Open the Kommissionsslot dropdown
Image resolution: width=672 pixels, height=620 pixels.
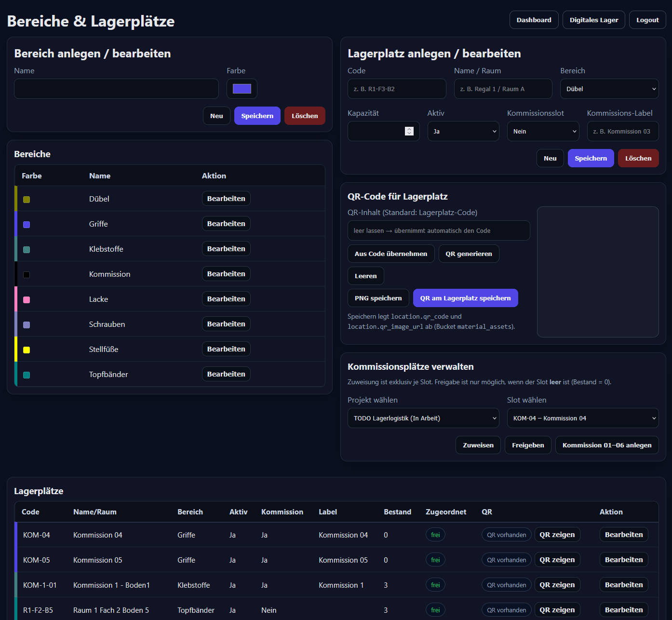pyautogui.click(x=543, y=131)
